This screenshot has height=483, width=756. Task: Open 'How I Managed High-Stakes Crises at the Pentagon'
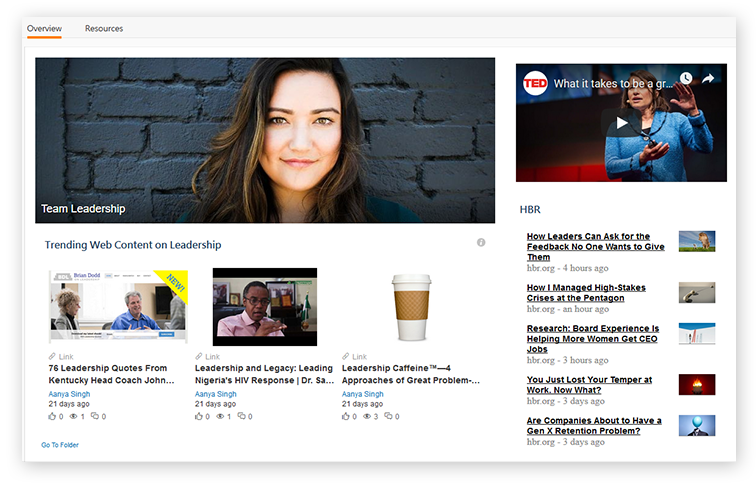pos(586,293)
